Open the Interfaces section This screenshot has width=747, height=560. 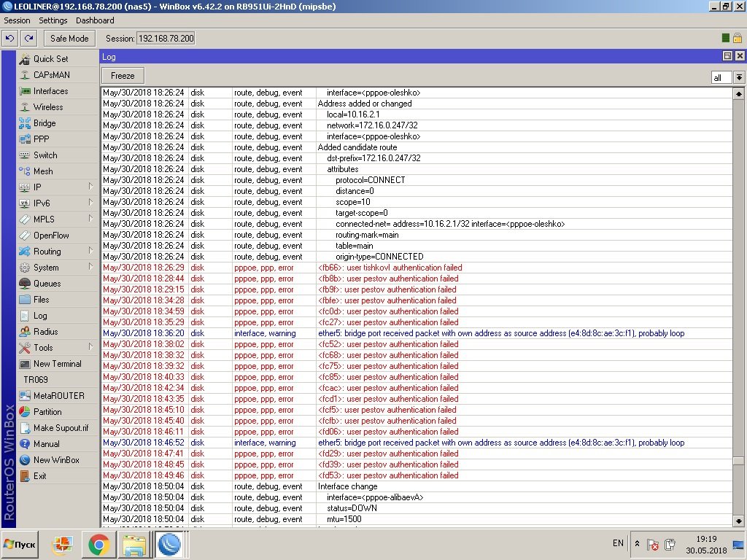tap(50, 91)
